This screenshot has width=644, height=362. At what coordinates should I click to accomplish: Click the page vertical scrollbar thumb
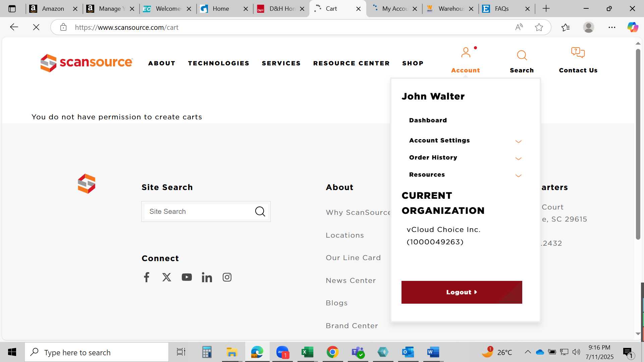coord(638,144)
